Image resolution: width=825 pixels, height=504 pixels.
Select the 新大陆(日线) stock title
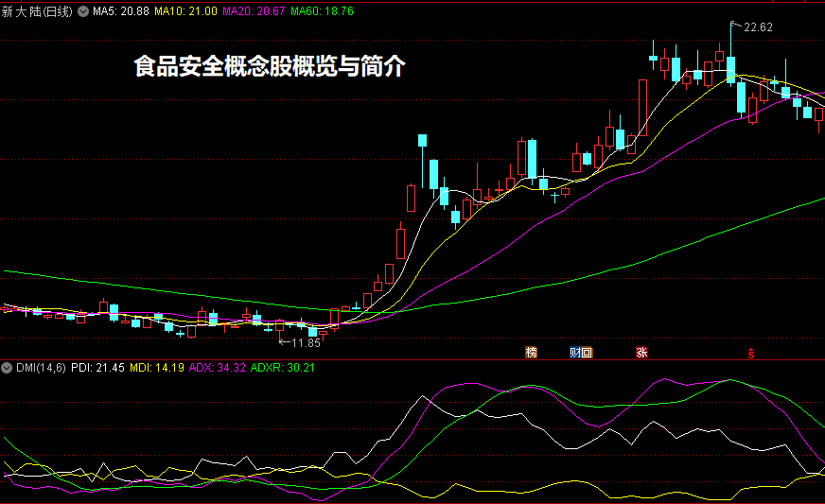pyautogui.click(x=37, y=11)
